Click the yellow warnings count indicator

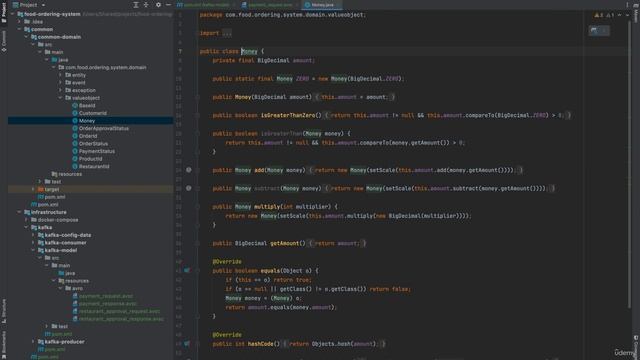click(x=599, y=15)
